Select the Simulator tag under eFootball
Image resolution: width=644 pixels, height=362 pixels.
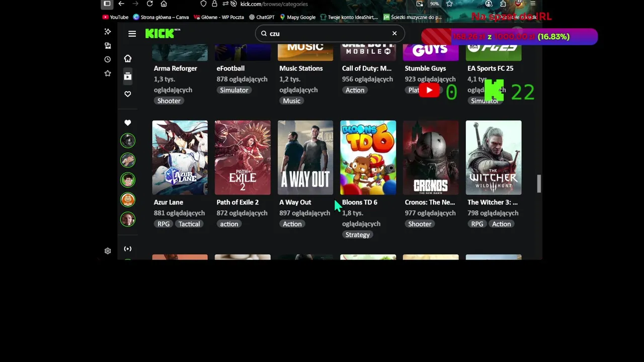(234, 90)
